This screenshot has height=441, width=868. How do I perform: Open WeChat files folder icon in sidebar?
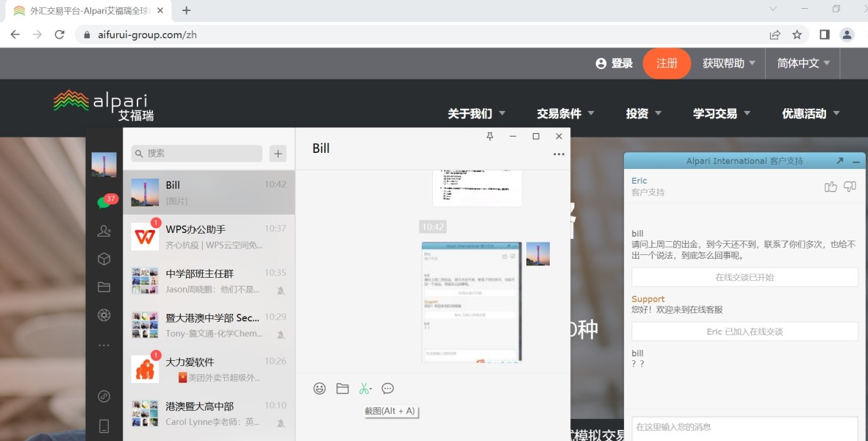104,287
